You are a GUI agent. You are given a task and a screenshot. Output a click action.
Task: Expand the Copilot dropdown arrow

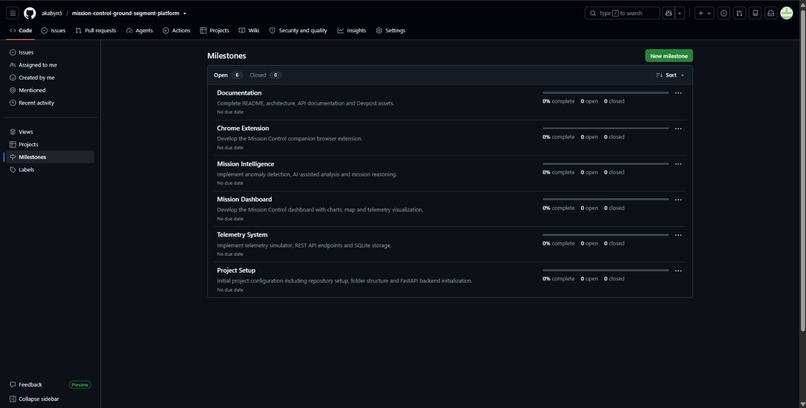click(x=680, y=13)
